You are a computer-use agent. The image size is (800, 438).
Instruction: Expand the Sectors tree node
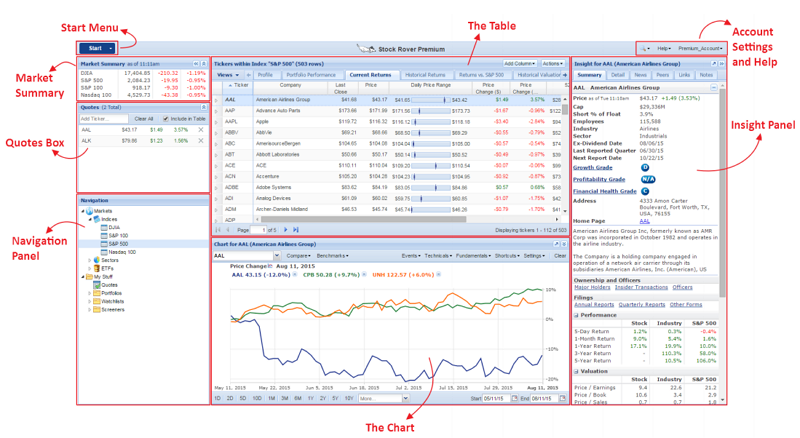click(x=90, y=260)
